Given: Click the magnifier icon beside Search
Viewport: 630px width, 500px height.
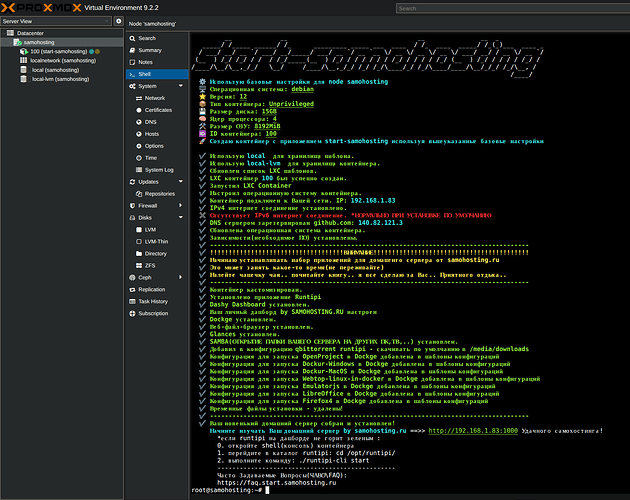Looking at the screenshot, I should point(132,38).
